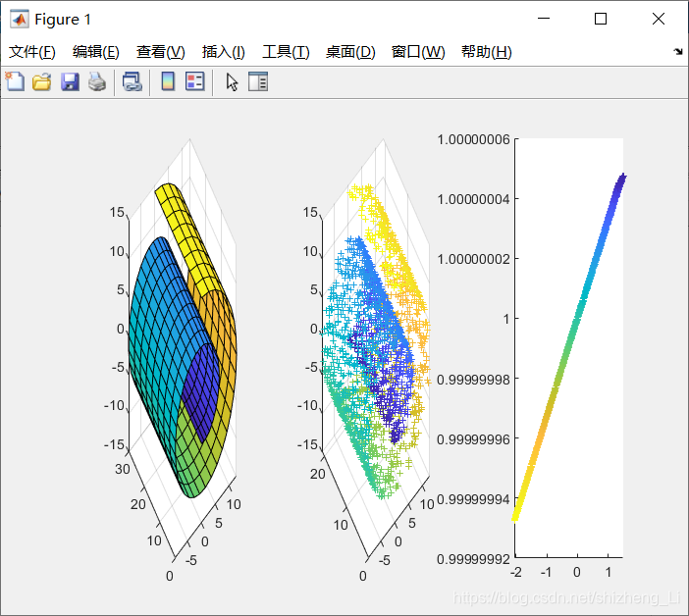Open file using the folder icon
689x616 pixels.
pyautogui.click(x=42, y=82)
